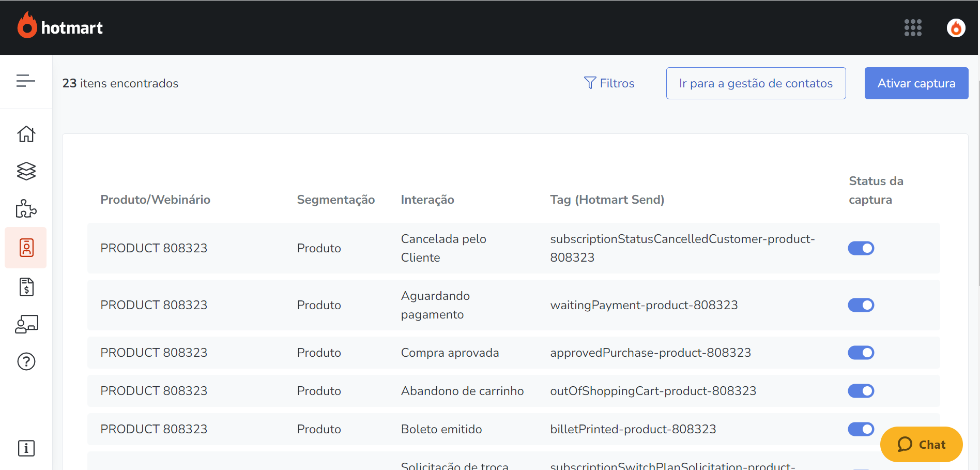This screenshot has height=470, width=980.
Task: Click the Filtros funnel icon
Action: [590, 83]
